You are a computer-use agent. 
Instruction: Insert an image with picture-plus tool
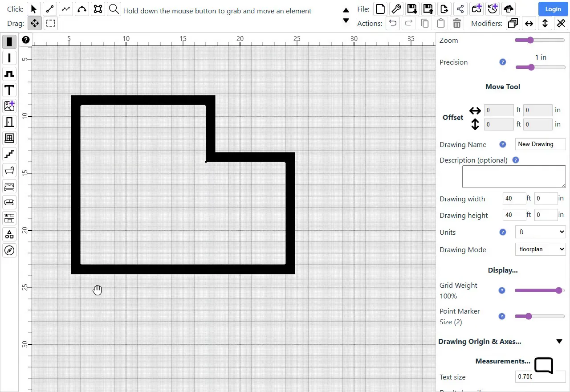pos(9,106)
